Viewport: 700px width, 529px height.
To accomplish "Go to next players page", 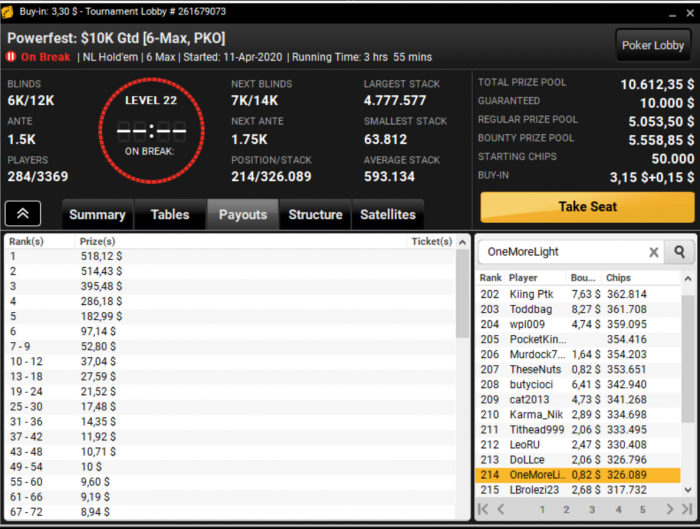I will point(669,509).
